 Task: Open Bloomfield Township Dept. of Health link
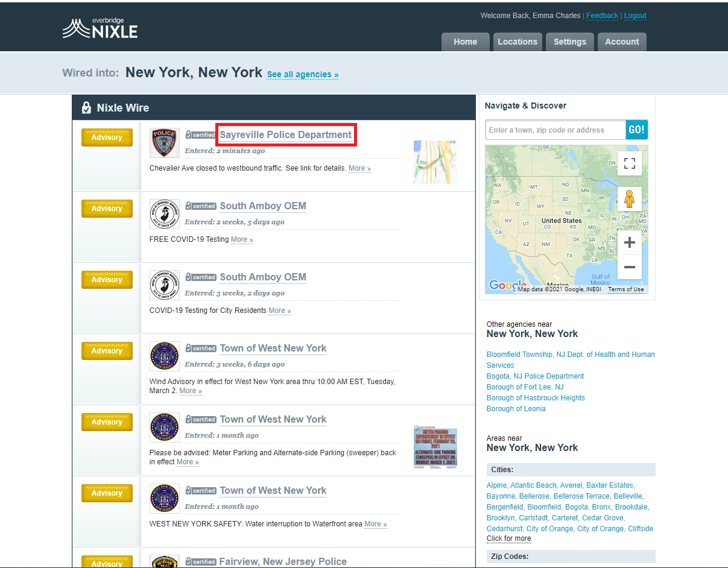point(571,360)
